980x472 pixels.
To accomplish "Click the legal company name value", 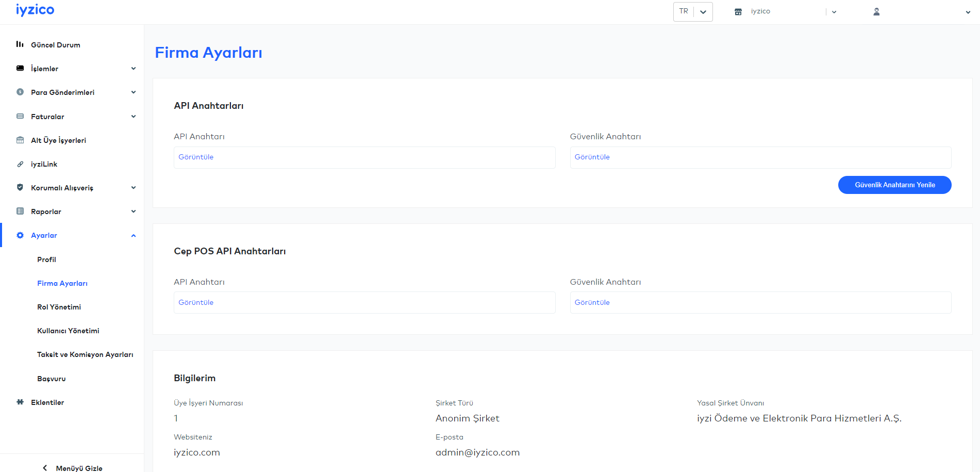I will point(799,418).
